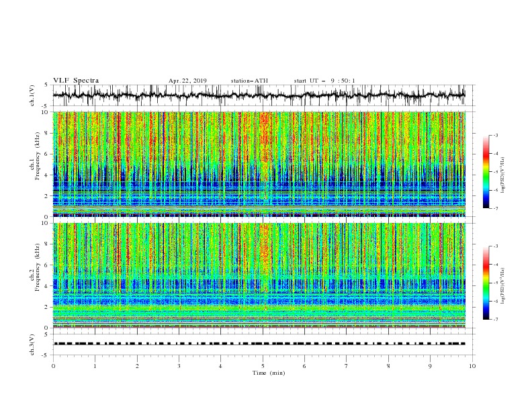Screen dimensions: 532x411
Task: Click ch.1 frequency axis tick "4"
Action: (x=46, y=175)
